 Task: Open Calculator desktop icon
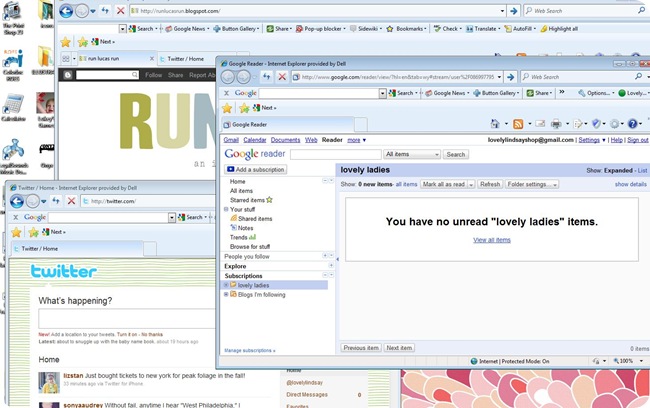point(13,107)
